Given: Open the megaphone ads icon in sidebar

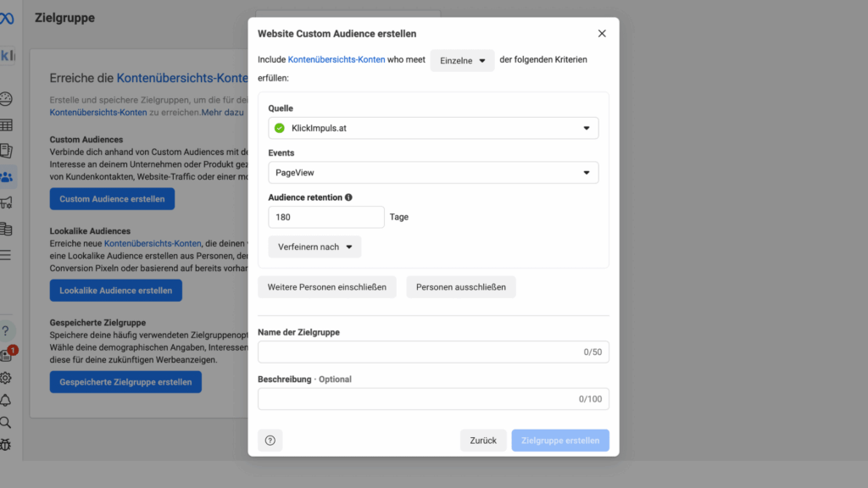Looking at the screenshot, I should click(x=7, y=202).
